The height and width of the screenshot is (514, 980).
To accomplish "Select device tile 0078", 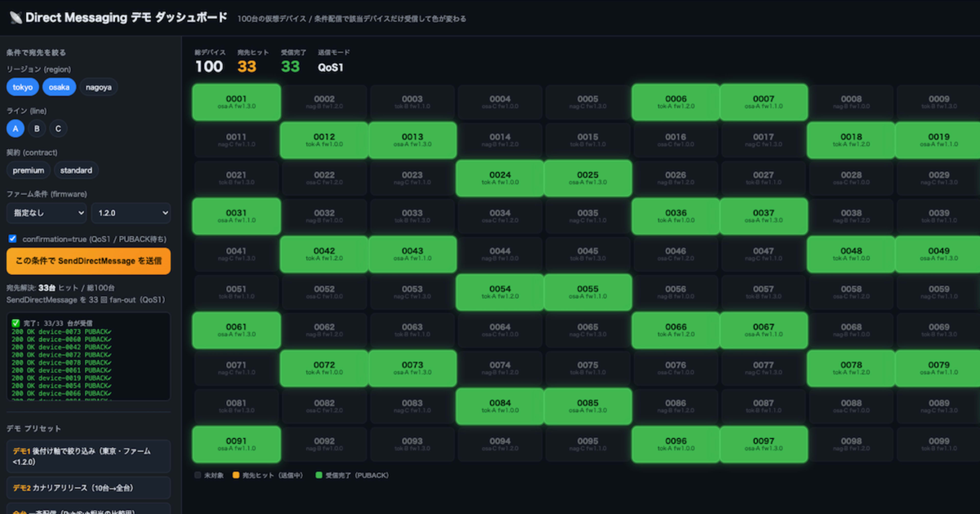I will pos(851,368).
